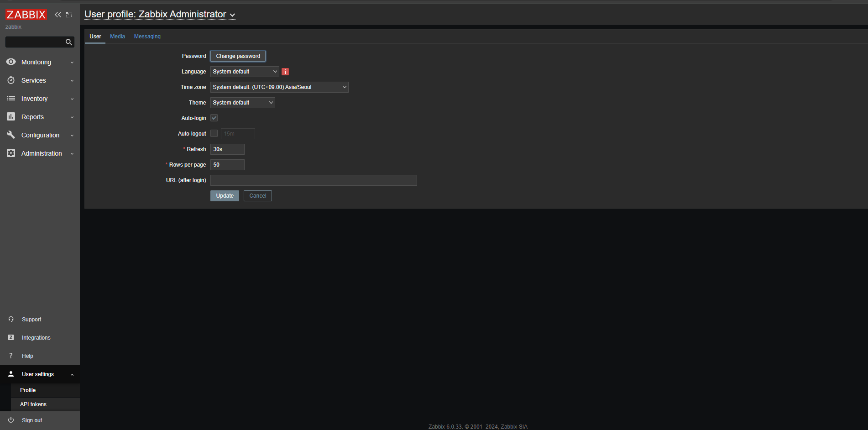Open the Configuration menu label
868x430 pixels.
coord(40,135)
